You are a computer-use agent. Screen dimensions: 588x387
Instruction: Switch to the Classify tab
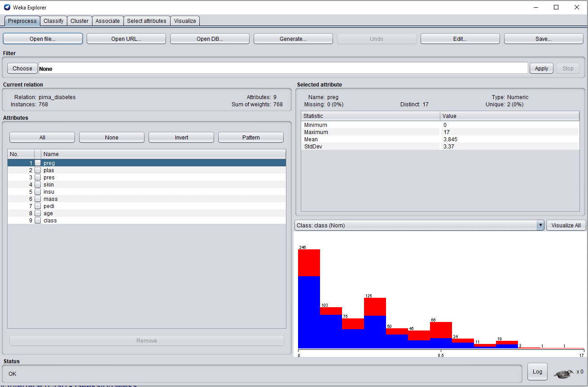pos(53,21)
